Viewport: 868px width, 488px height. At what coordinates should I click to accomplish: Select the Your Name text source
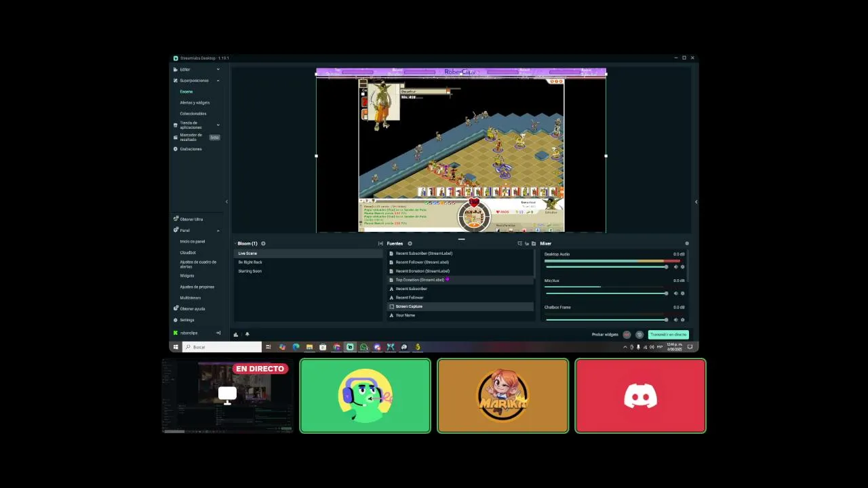pos(460,315)
